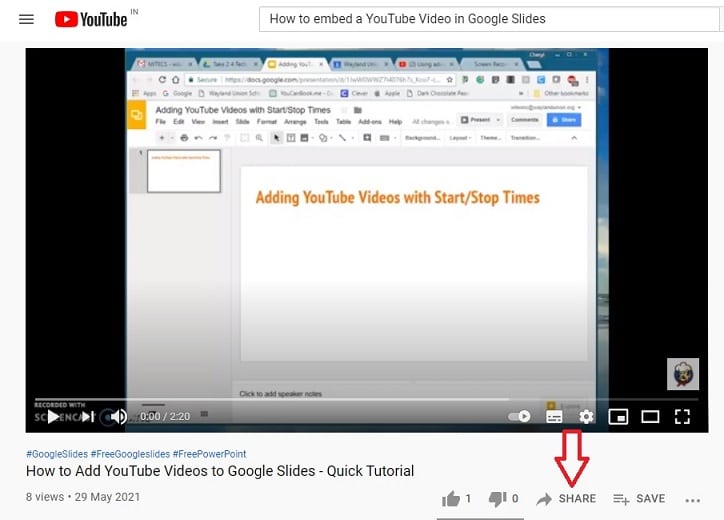Click the home icon in the recorded browser
The width and height of the screenshot is (724, 520).
click(175, 79)
